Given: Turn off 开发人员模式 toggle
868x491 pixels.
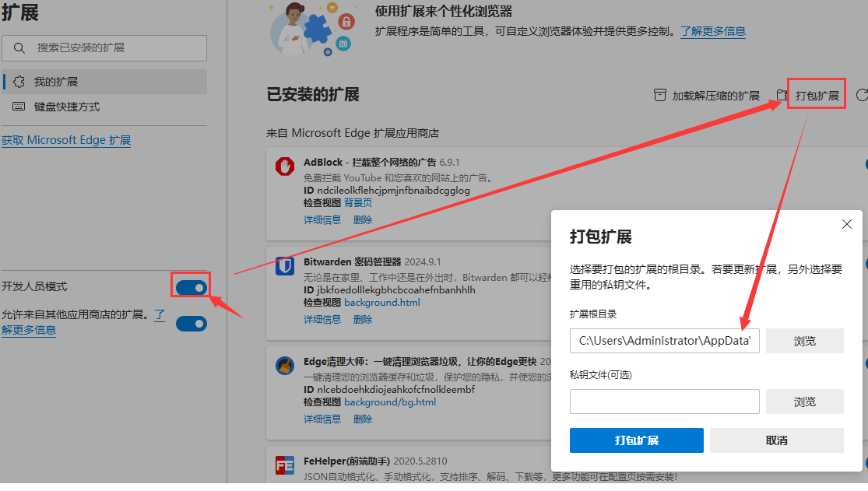Looking at the screenshot, I should pyautogui.click(x=192, y=287).
